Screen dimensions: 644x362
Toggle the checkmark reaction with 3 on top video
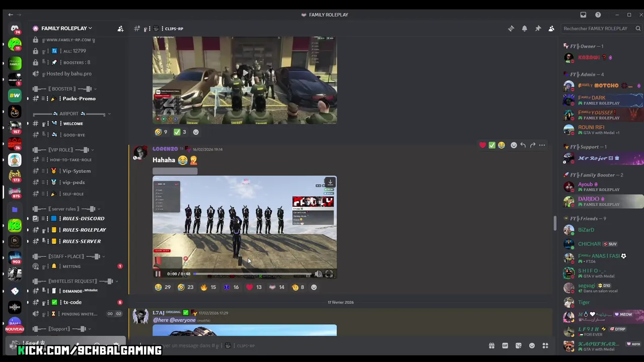(180, 132)
